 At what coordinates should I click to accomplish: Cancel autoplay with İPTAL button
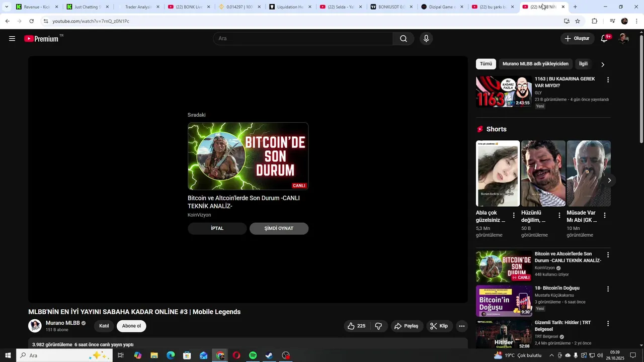tap(217, 228)
